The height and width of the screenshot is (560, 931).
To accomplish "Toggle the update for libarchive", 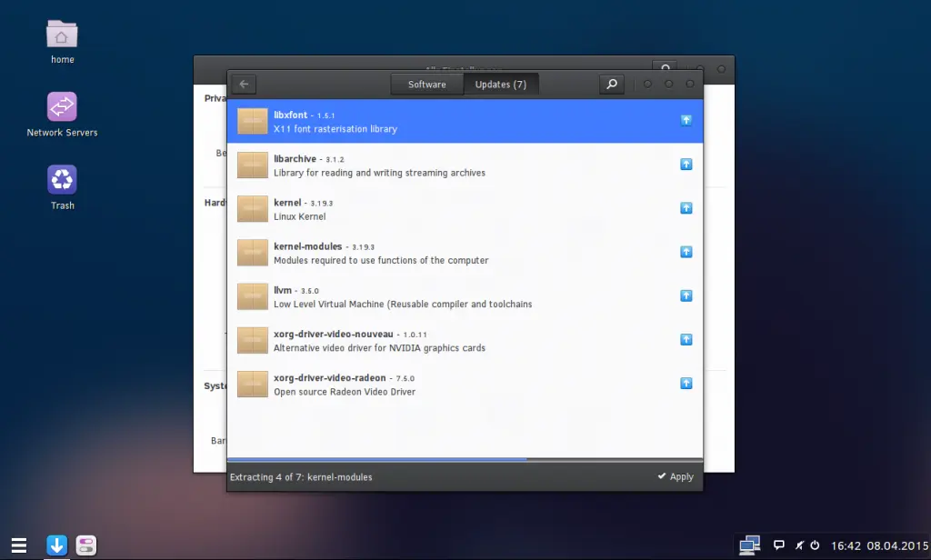I will [x=686, y=164].
